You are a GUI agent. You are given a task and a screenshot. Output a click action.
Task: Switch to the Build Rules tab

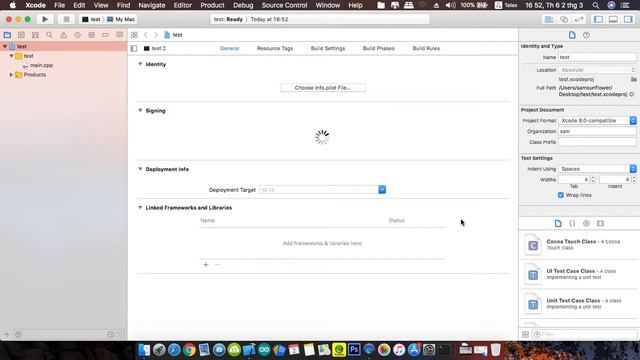click(426, 48)
